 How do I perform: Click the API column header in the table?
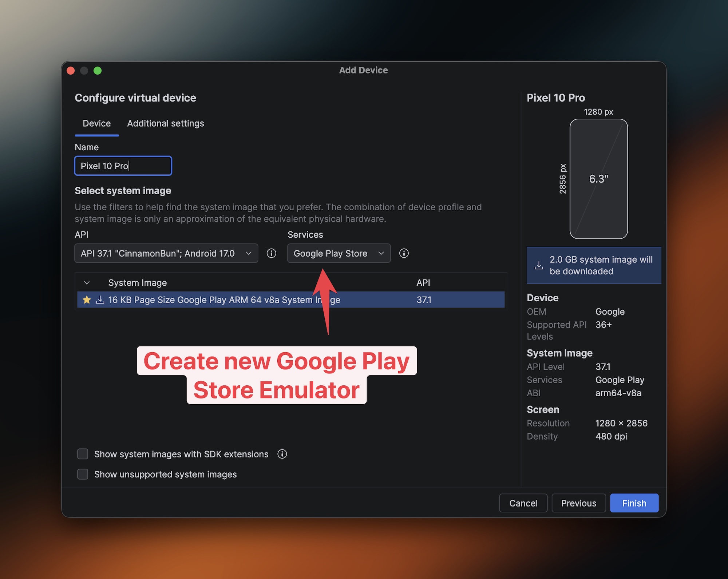click(x=423, y=283)
